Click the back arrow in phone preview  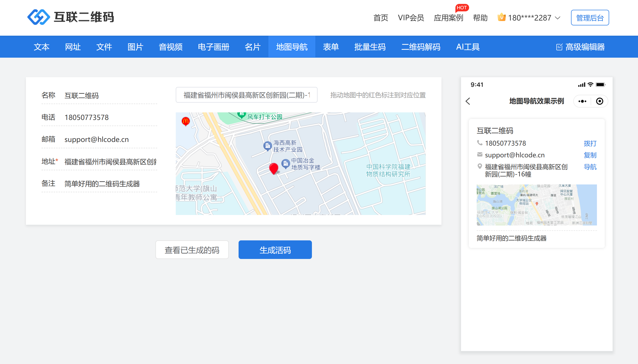point(468,101)
